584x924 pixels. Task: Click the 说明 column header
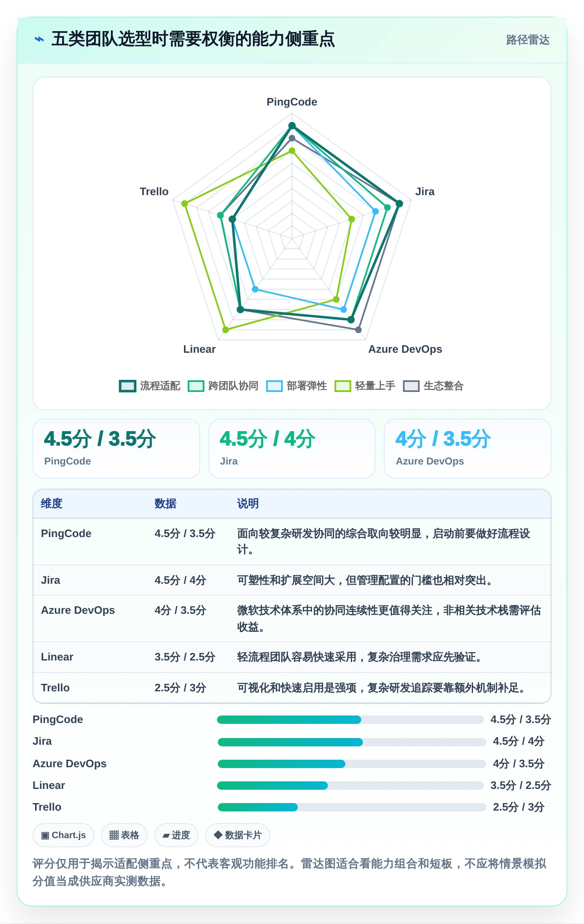[248, 503]
